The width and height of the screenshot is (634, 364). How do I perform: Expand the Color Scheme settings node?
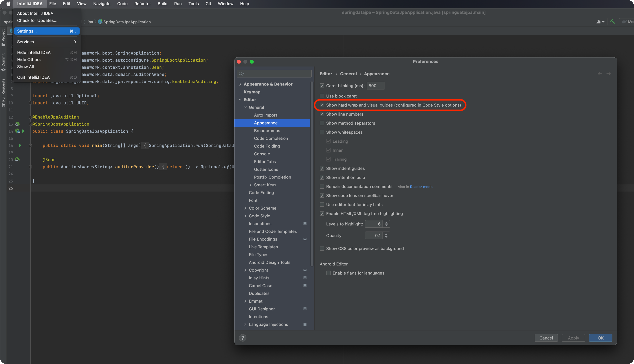pyautogui.click(x=245, y=208)
